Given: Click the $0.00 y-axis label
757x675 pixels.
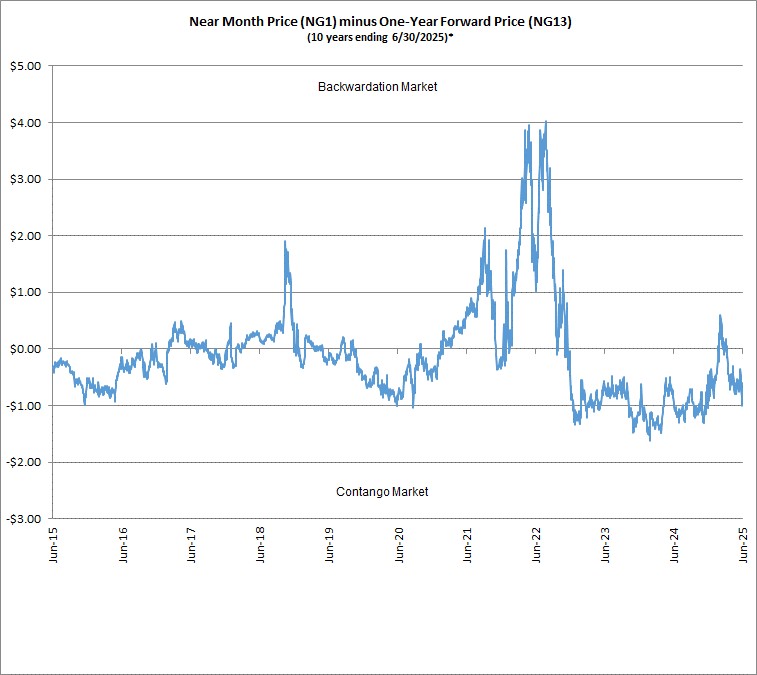Looking at the screenshot, I should point(26,349).
